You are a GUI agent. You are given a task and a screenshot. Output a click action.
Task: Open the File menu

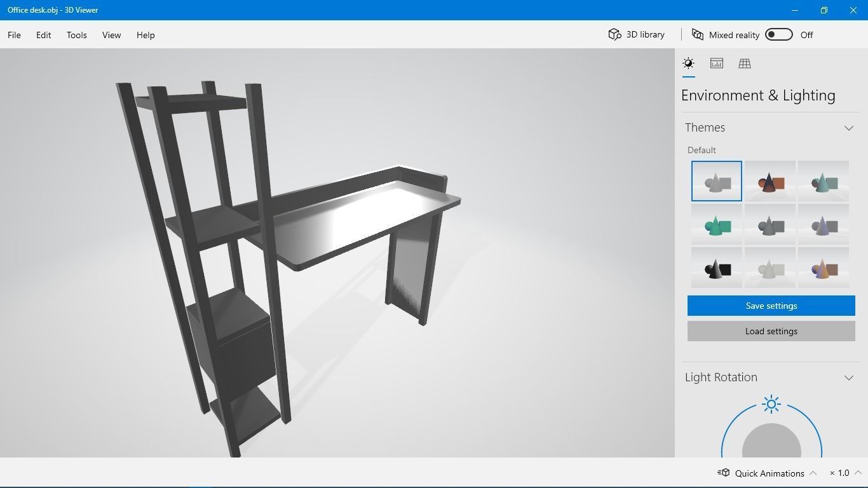point(14,35)
